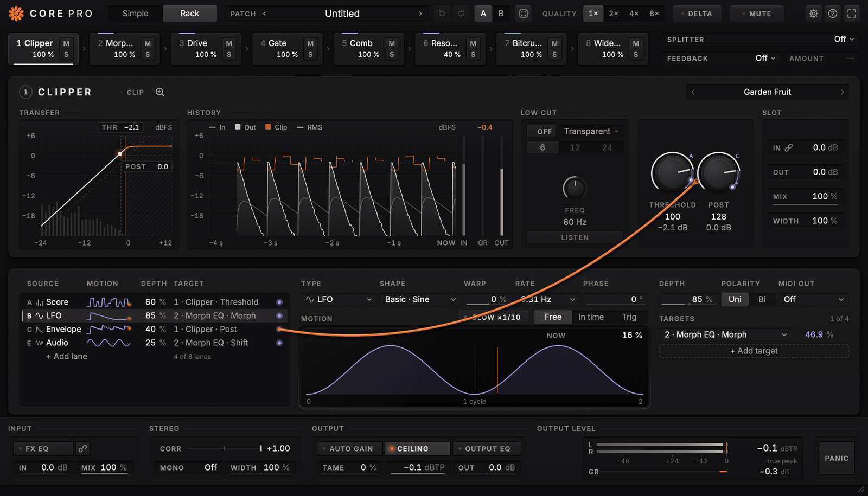Click the Core Pro logo icon
The width and height of the screenshot is (868, 496).
16,14
